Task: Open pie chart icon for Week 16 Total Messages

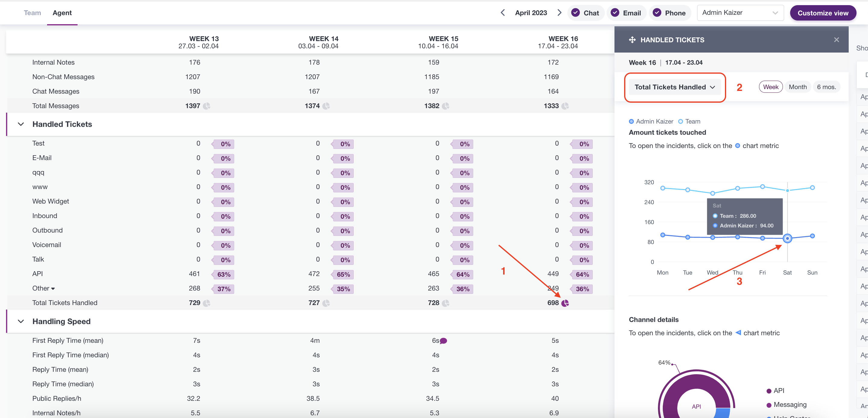Action: tap(565, 106)
